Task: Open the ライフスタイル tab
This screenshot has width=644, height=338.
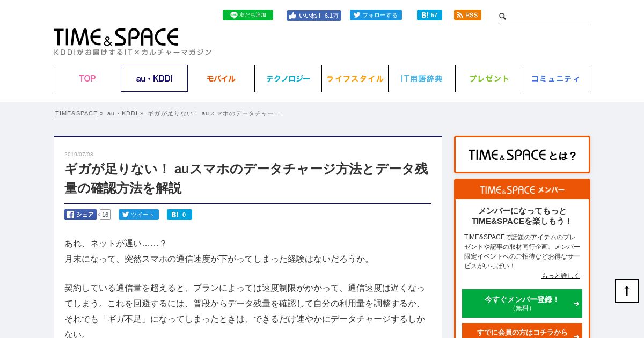Action: pyautogui.click(x=355, y=78)
